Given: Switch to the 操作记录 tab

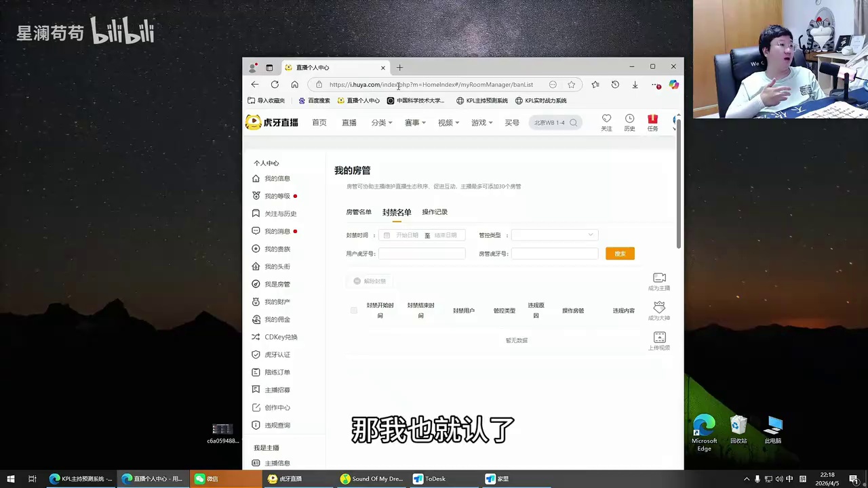Looking at the screenshot, I should 435,212.
